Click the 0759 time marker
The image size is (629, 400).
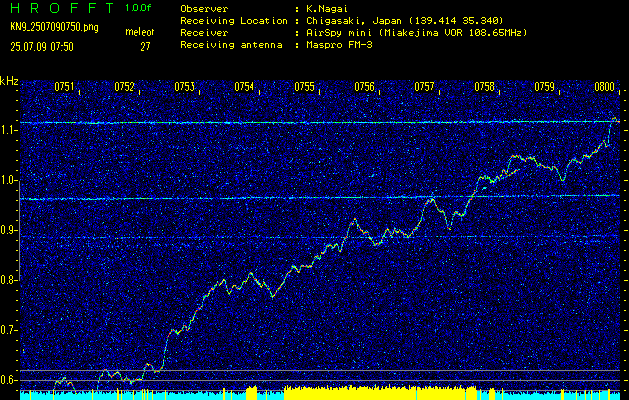[x=545, y=87]
